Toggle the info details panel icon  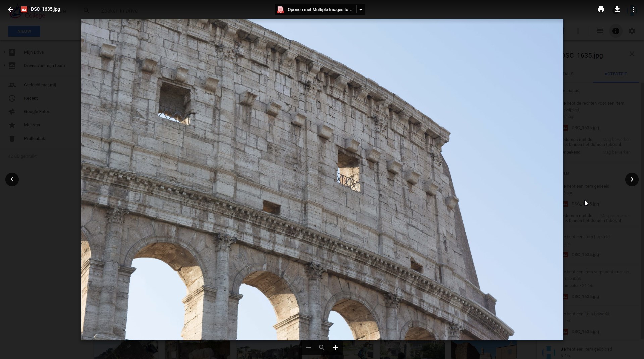[615, 31]
